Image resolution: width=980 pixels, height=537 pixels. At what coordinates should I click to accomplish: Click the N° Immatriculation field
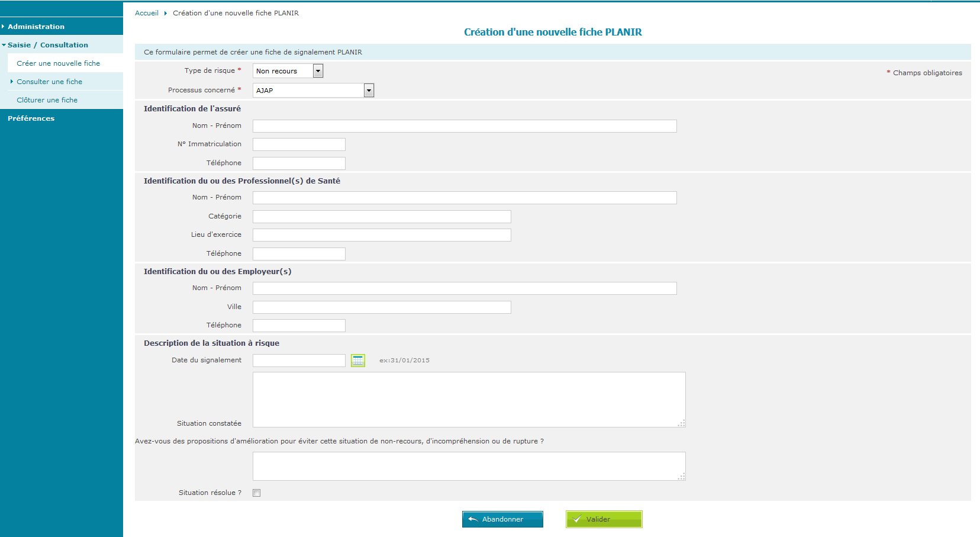point(299,144)
